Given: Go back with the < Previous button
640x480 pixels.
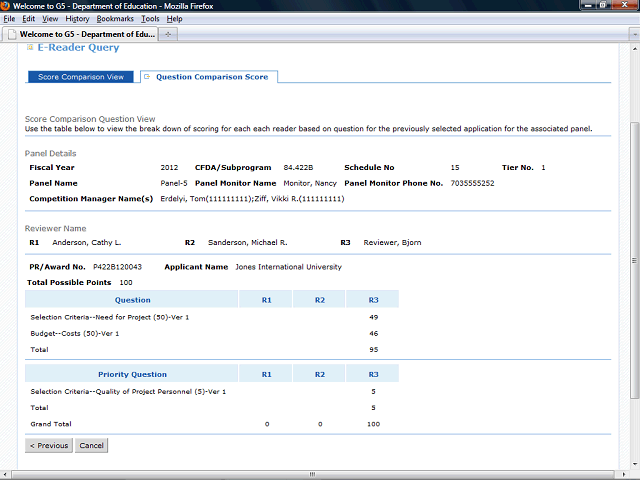Looking at the screenshot, I should pos(49,446).
